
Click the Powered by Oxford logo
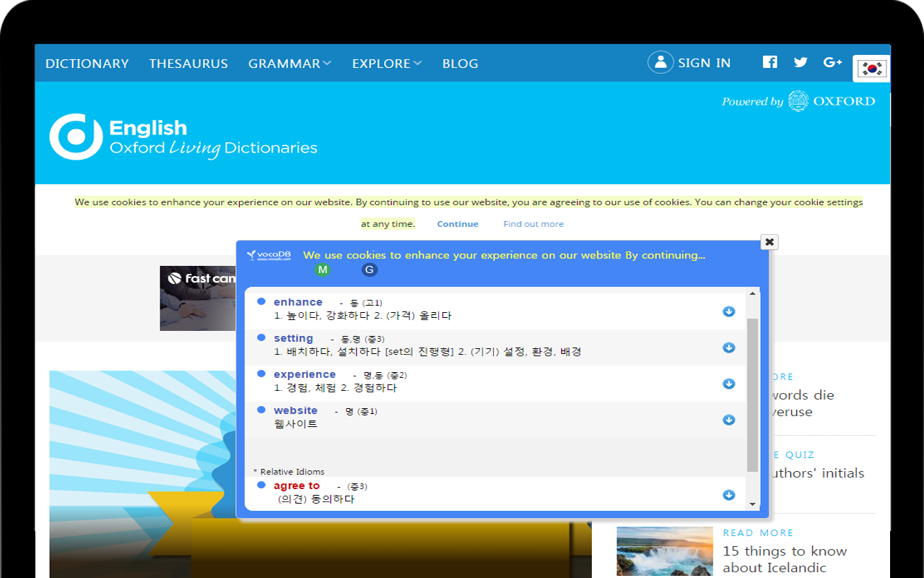(798, 101)
